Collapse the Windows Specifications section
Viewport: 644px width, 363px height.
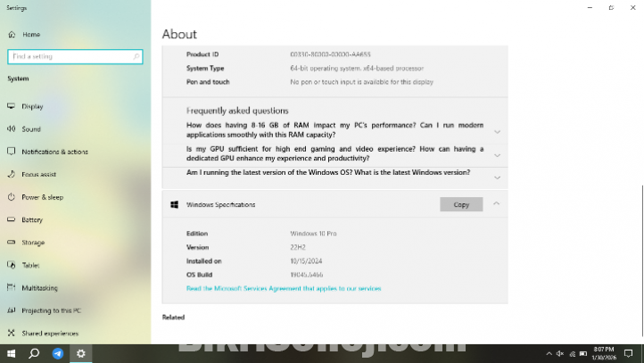(497, 204)
